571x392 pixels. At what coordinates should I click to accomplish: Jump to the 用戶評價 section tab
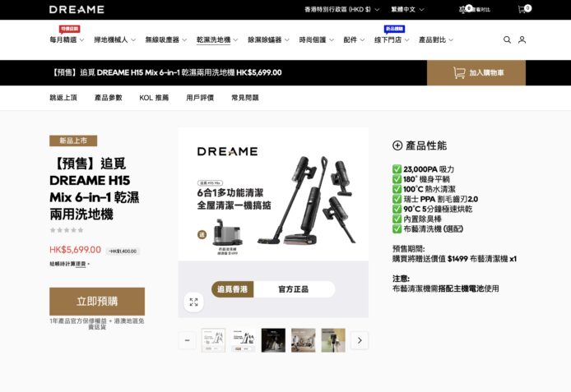pos(200,98)
